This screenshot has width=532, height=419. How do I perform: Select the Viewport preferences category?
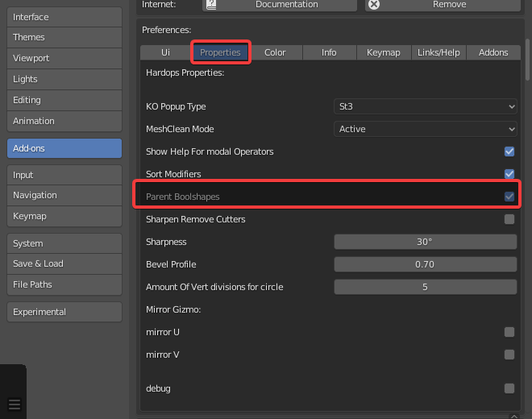pos(64,58)
